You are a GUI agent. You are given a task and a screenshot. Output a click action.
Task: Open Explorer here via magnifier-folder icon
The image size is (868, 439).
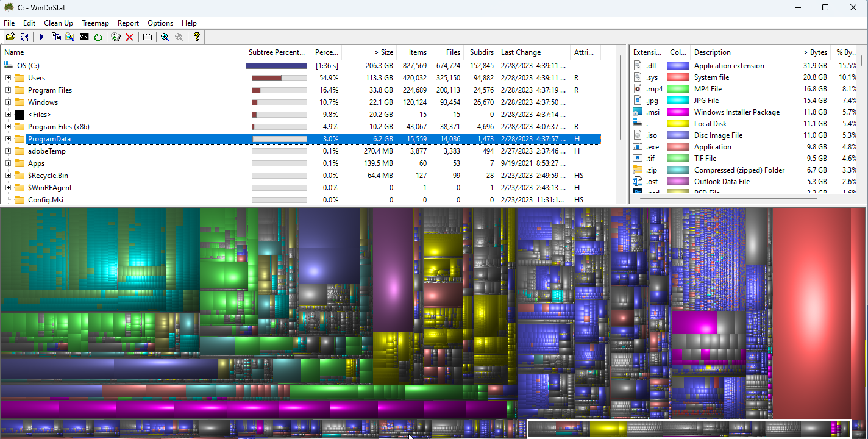70,37
